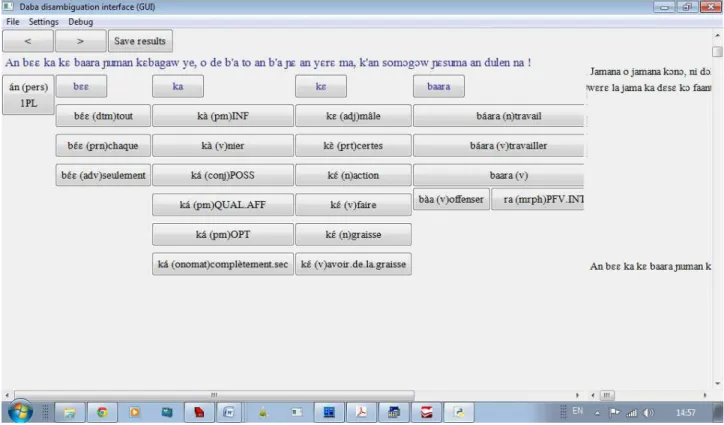
Task: Choose báara (v)travailler gloss
Action: pos(499,146)
